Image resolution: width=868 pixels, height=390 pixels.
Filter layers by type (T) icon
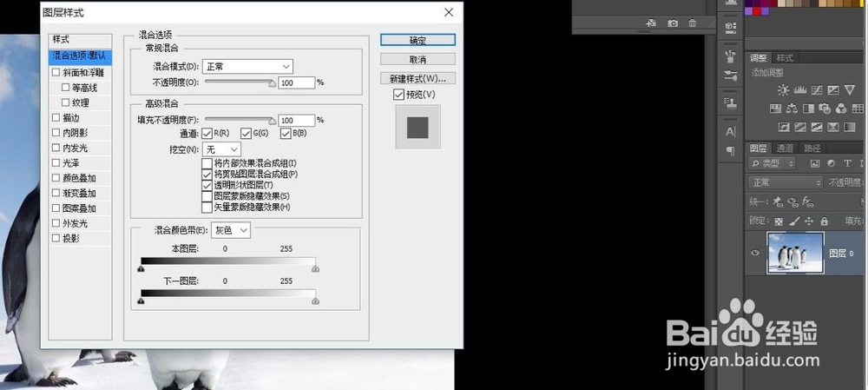click(847, 163)
